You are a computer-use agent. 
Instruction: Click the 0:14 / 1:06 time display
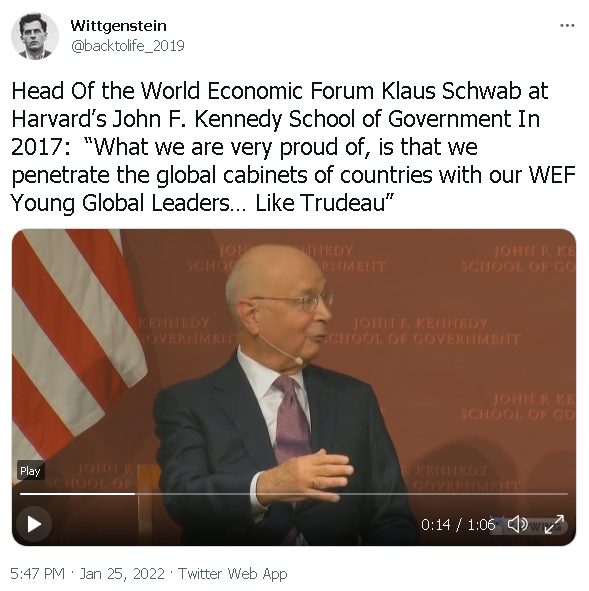point(458,524)
